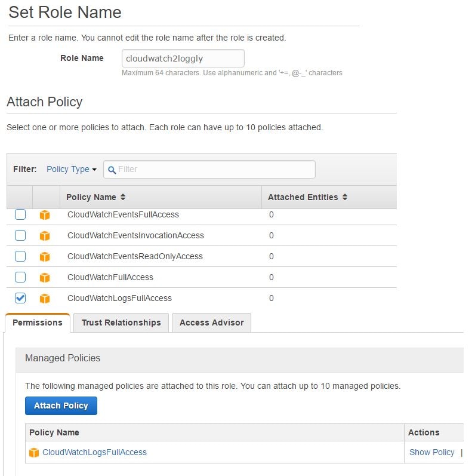The width and height of the screenshot is (475, 476).
Task: Open the Policy Type filter dropdown
Action: [71, 169]
